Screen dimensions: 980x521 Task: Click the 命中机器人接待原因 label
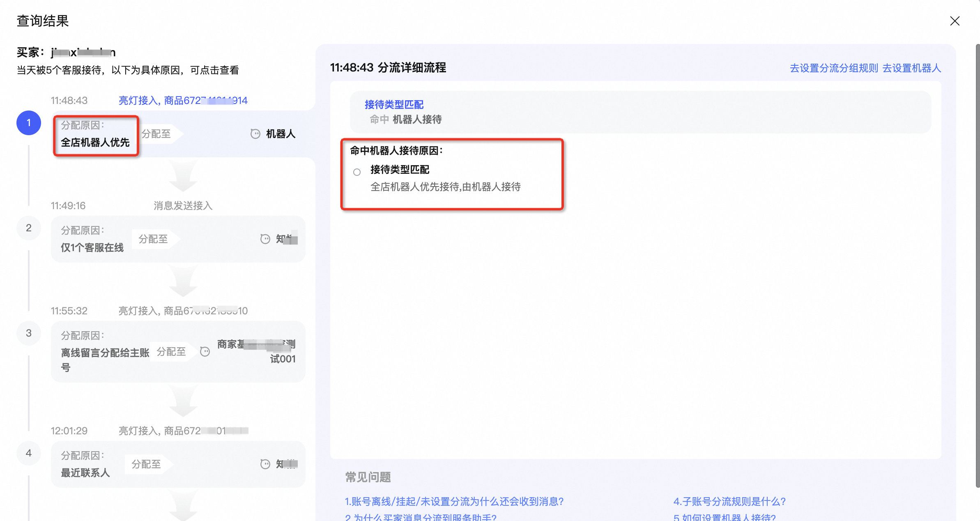click(397, 151)
